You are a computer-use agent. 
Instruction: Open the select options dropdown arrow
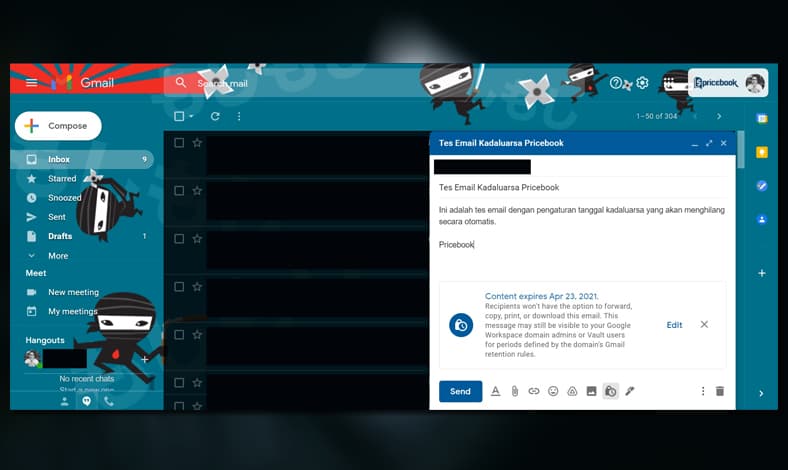point(191,116)
